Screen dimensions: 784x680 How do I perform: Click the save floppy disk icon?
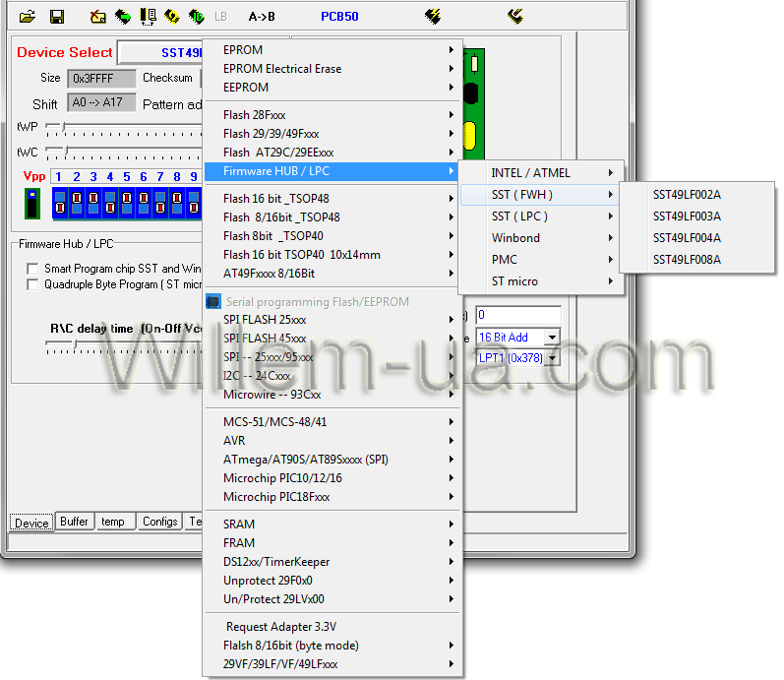[x=57, y=16]
